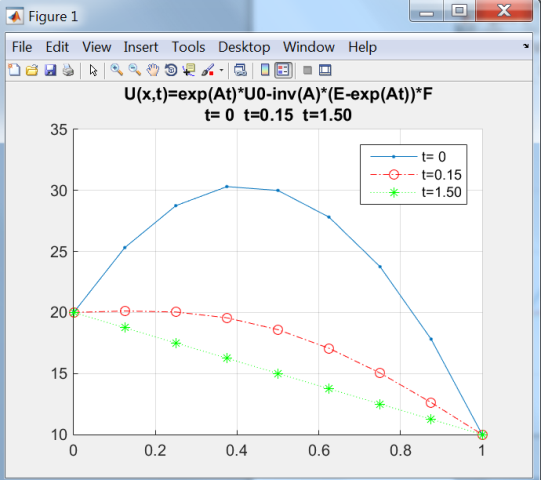Click the Show Plot Tools button
541x480 pixels.
[x=325, y=70]
